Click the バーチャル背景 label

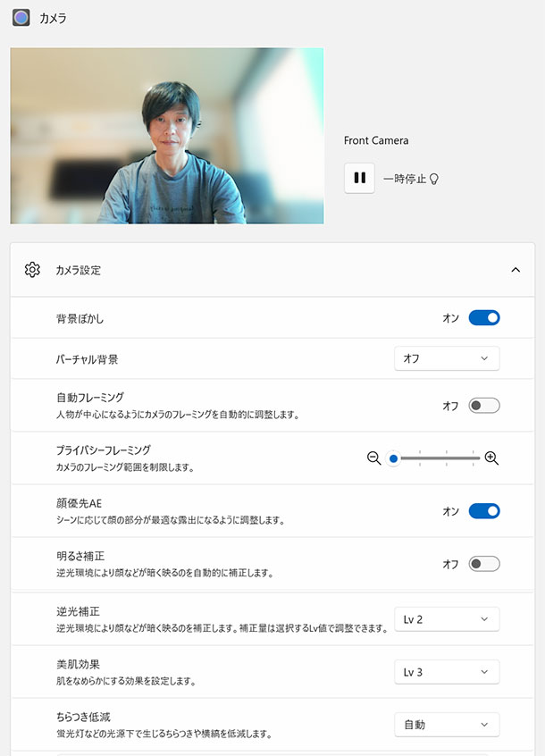(87, 359)
